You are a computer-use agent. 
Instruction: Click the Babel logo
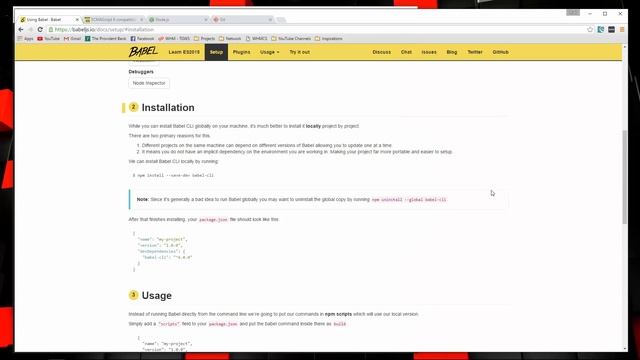pos(143,52)
